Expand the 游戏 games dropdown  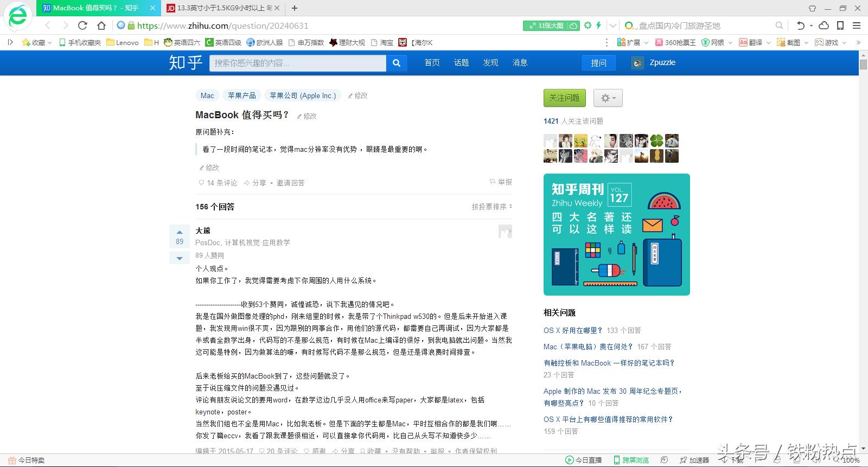[x=831, y=42]
